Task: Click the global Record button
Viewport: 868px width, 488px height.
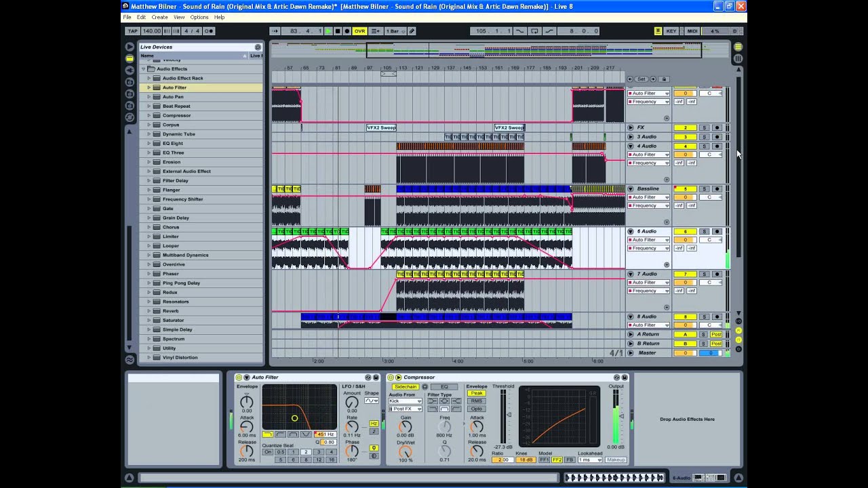Action: coord(347,31)
